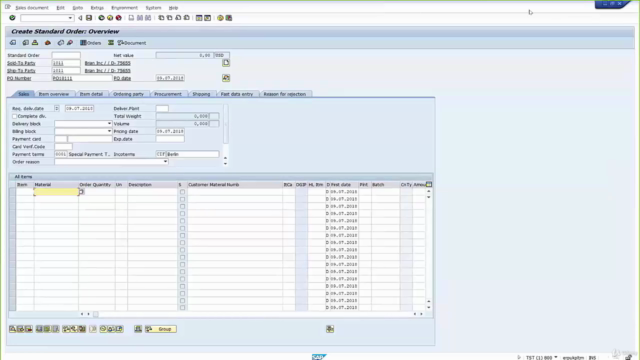Click the Print icon in standard toolbar
This screenshot has width=640, height=360.
pos(131,18)
